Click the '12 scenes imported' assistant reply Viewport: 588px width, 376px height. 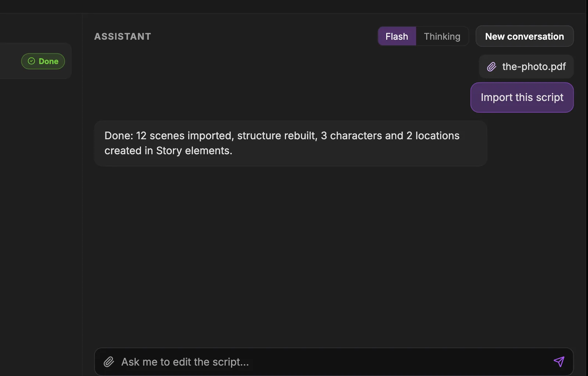(x=291, y=143)
